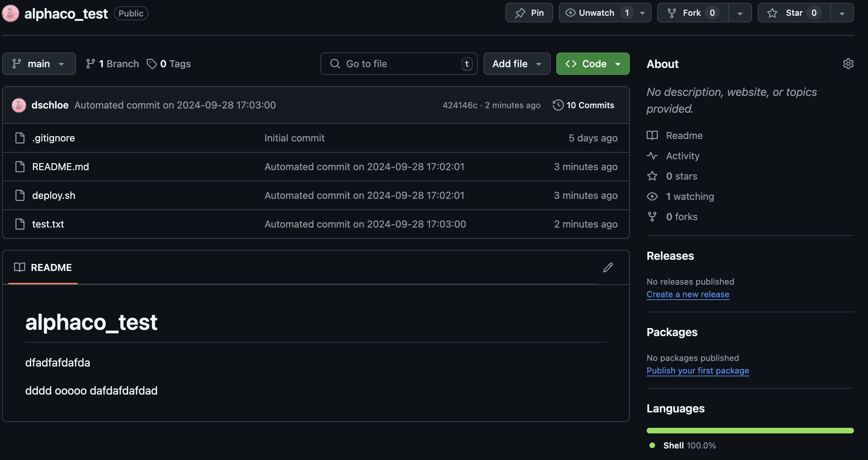The width and height of the screenshot is (868, 460).
Task: Click the fork icon beside 0 forks
Action: tap(652, 217)
